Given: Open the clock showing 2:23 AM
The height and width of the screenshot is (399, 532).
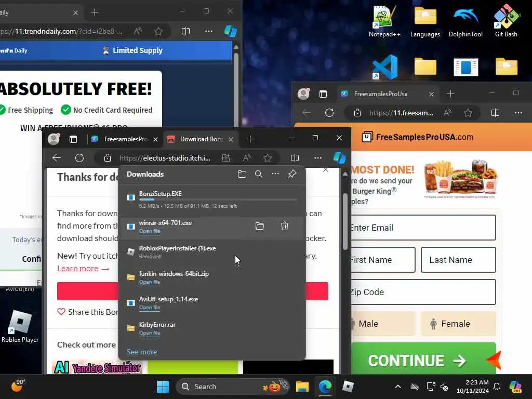Looking at the screenshot, I should [x=472, y=387].
